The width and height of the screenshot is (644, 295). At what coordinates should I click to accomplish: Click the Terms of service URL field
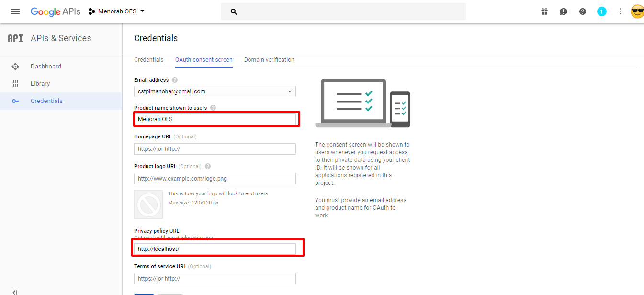215,279
